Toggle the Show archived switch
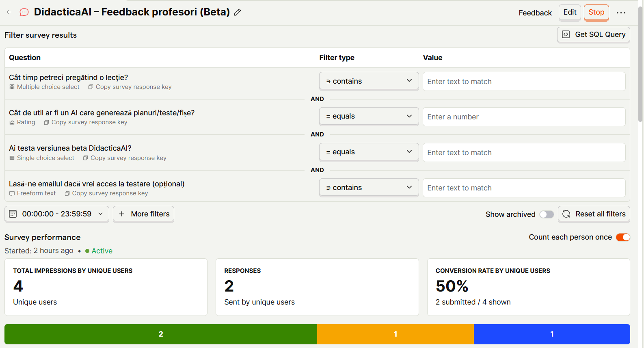The width and height of the screenshot is (644, 348). click(547, 214)
